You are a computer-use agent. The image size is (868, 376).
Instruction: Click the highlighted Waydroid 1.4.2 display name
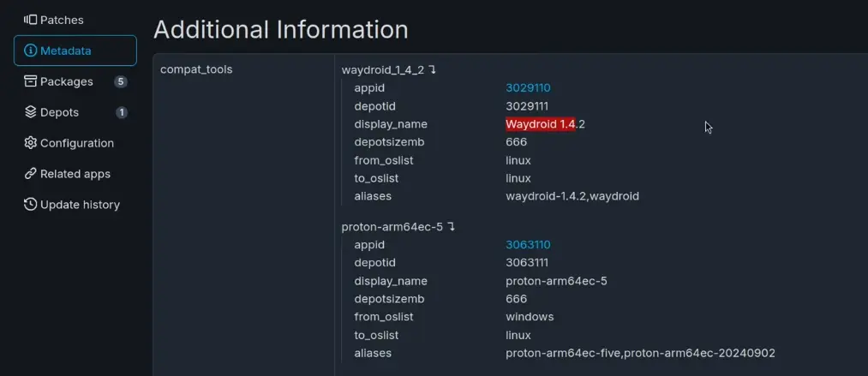click(x=545, y=124)
